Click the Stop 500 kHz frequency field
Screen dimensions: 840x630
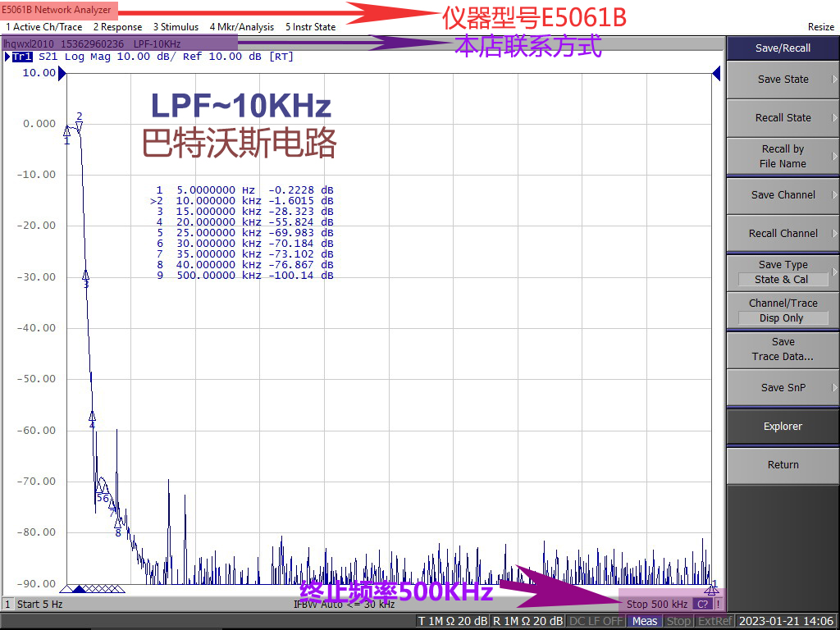tap(656, 604)
